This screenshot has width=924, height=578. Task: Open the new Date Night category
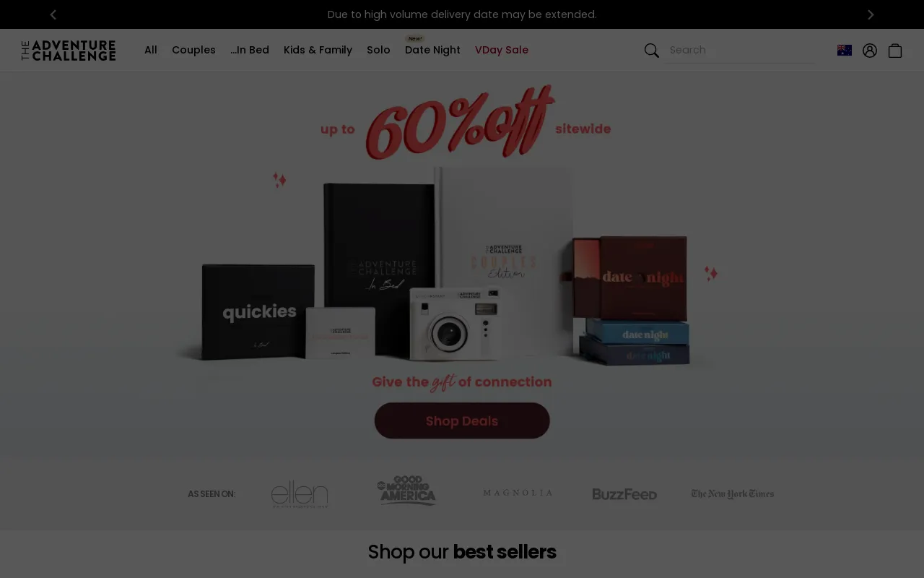pos(432,50)
